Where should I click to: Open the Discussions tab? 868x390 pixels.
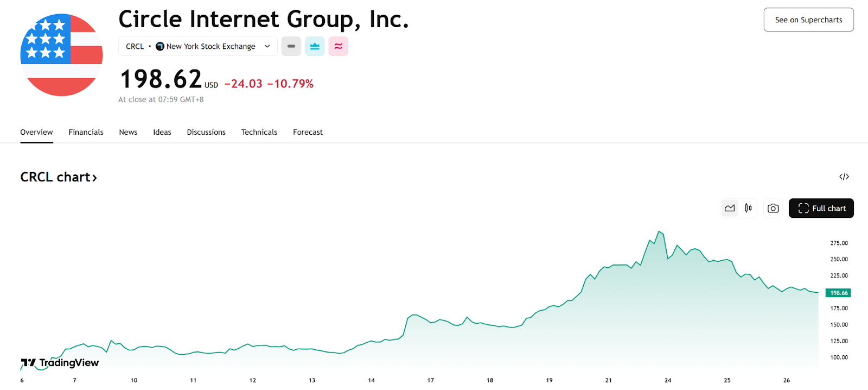206,133
